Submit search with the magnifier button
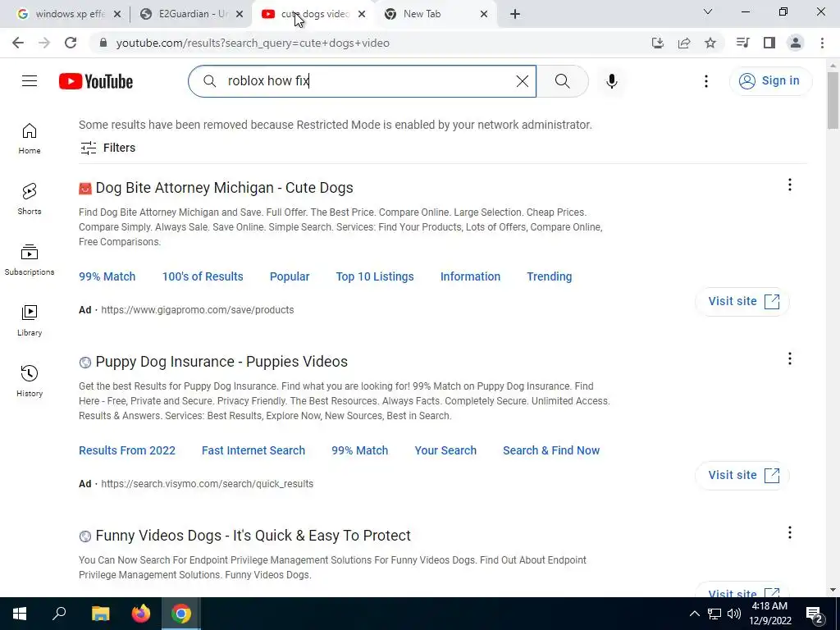The height and width of the screenshot is (630, 840). (x=563, y=81)
